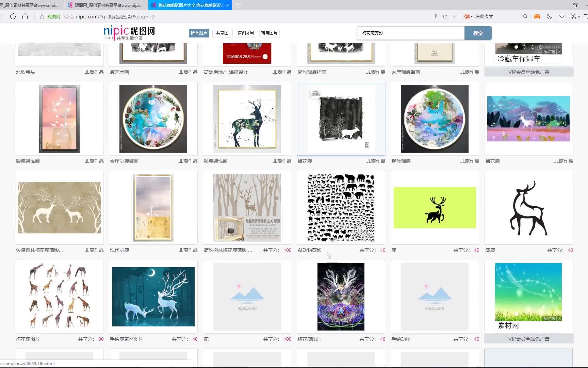588x368 pixels.
Task: Open the purple landscape 梅花鹿 thumbnail
Action: 528,119
